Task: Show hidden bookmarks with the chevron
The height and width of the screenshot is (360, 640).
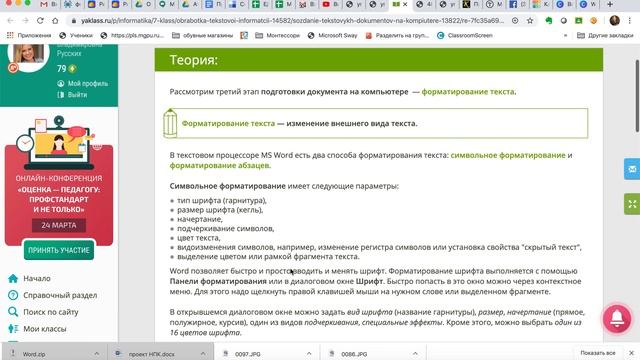Action: pos(565,36)
